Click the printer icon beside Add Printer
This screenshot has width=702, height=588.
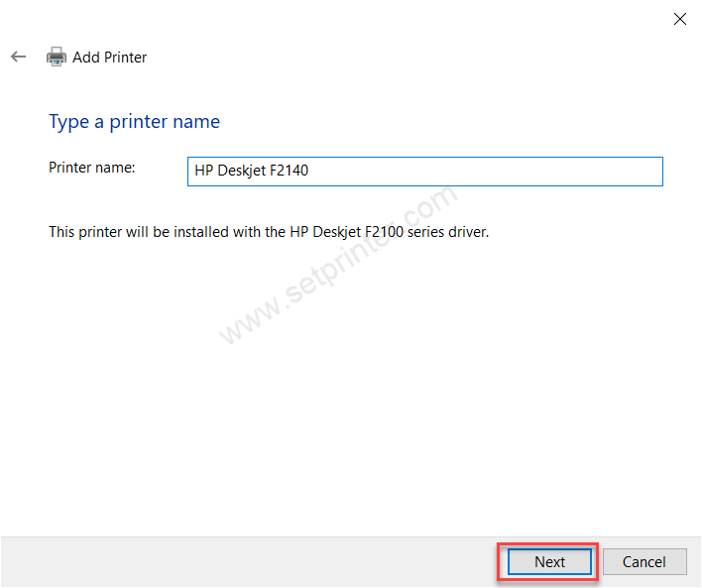coord(57,57)
